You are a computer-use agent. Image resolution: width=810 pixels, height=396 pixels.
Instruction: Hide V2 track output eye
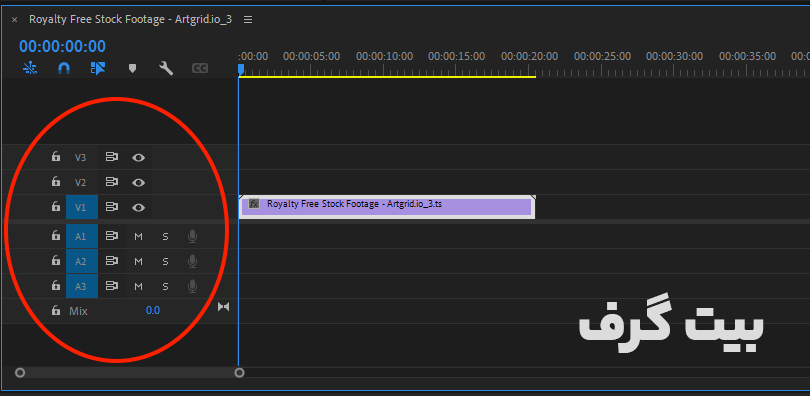[x=138, y=182]
